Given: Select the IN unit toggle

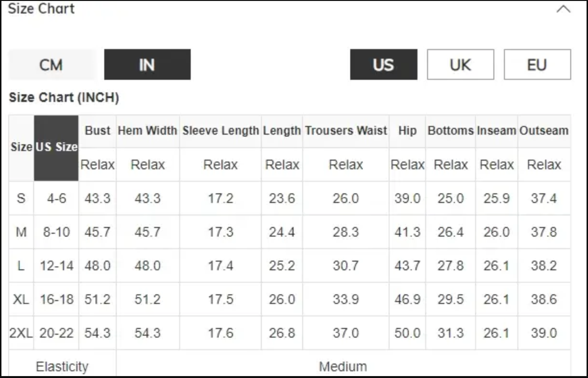Looking at the screenshot, I should pyautogui.click(x=147, y=64).
